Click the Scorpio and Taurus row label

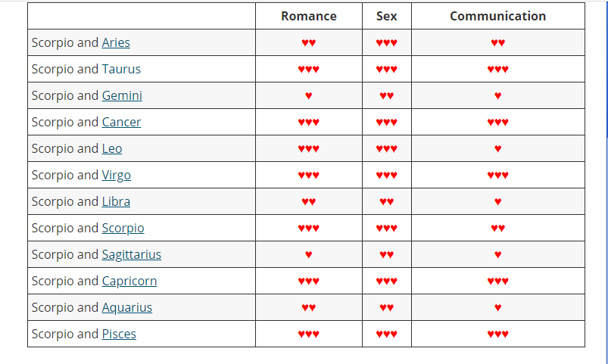pyautogui.click(x=86, y=69)
